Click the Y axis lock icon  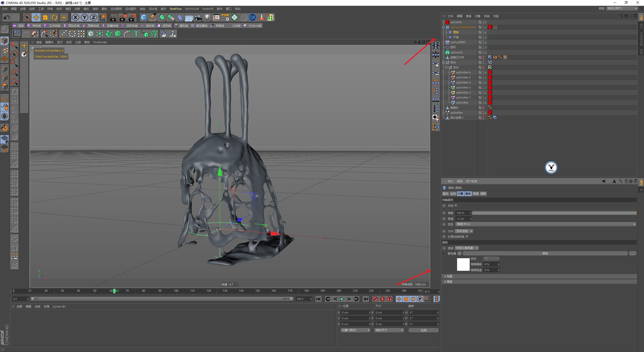point(85,17)
